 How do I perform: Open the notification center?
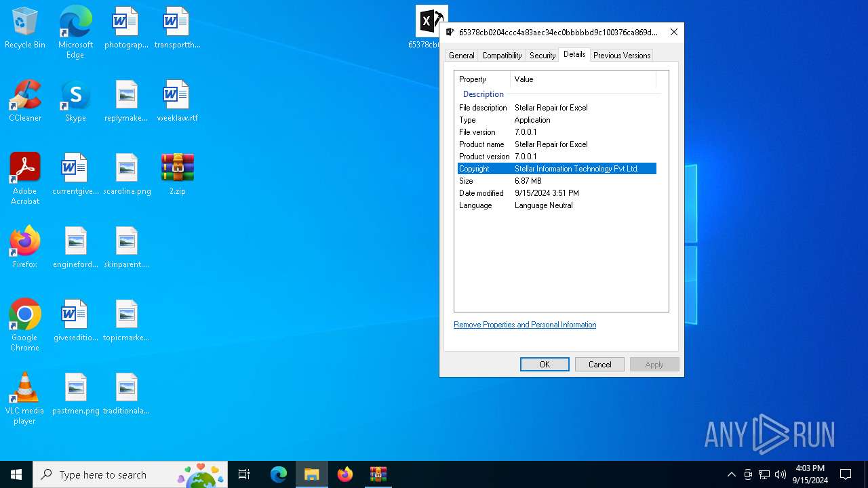pyautogui.click(x=846, y=474)
